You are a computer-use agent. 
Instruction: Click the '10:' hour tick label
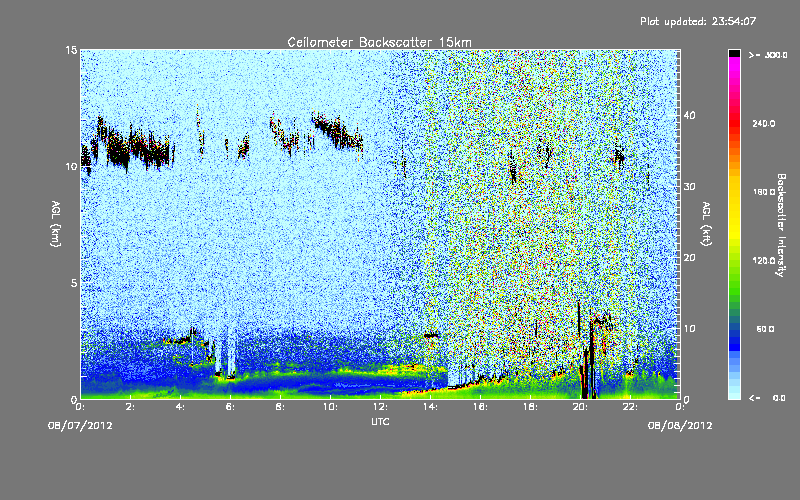[x=330, y=407]
